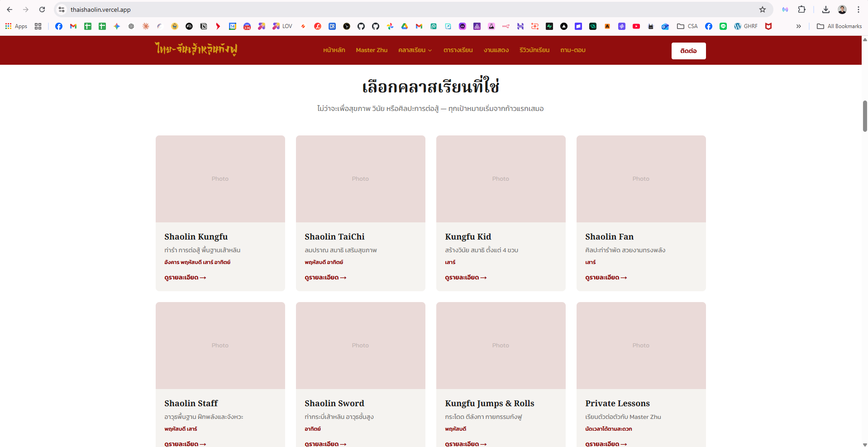Reload the page
This screenshot has height=447, width=868.
(x=42, y=10)
